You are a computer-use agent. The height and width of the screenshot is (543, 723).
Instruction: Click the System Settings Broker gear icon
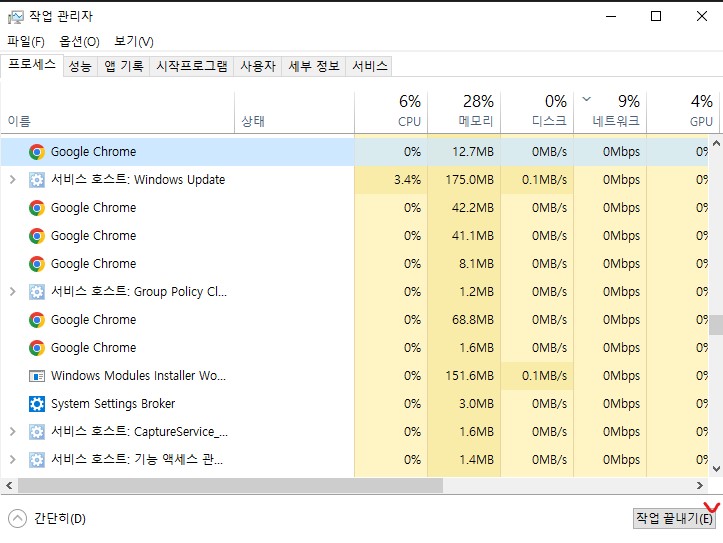[36, 404]
